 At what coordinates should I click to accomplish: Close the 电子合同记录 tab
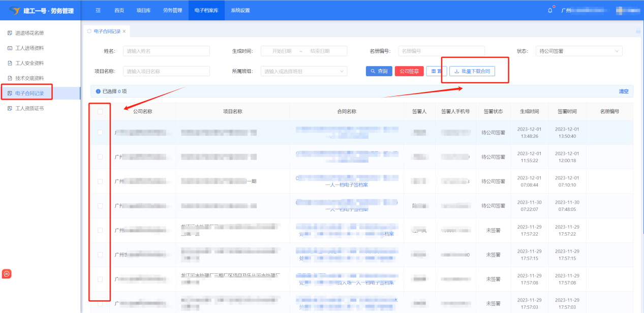click(124, 32)
